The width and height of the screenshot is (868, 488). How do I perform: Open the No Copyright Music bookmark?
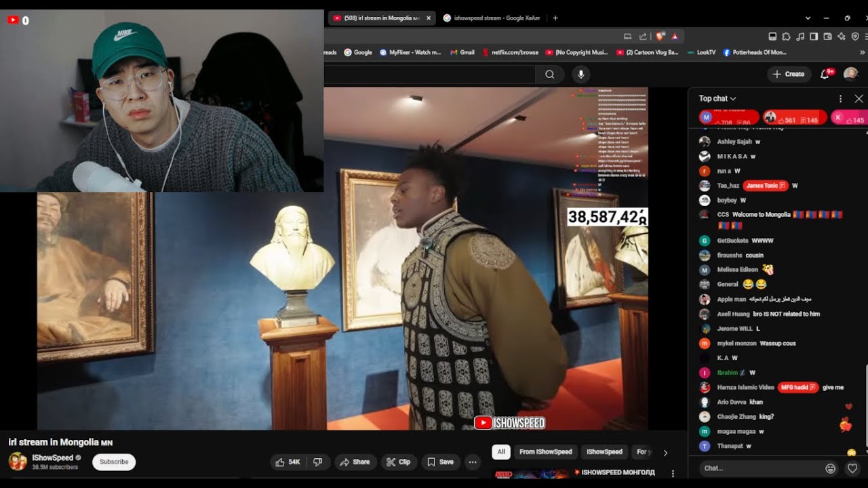[x=576, y=52]
